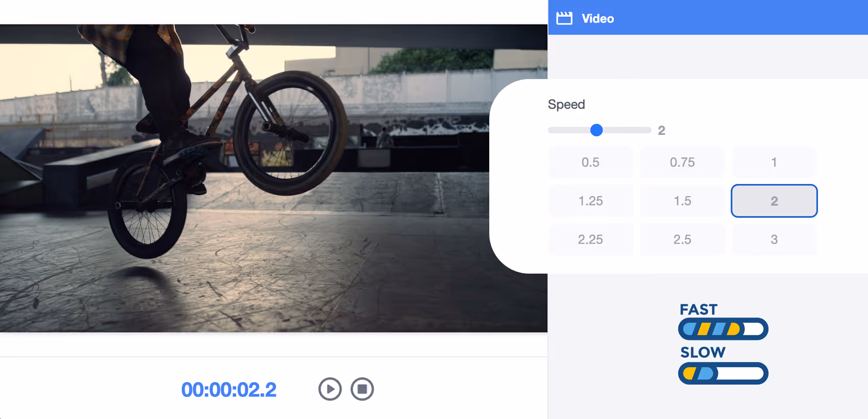Stop the video playback
Viewport: 868px width, 419px height.
[x=362, y=389]
